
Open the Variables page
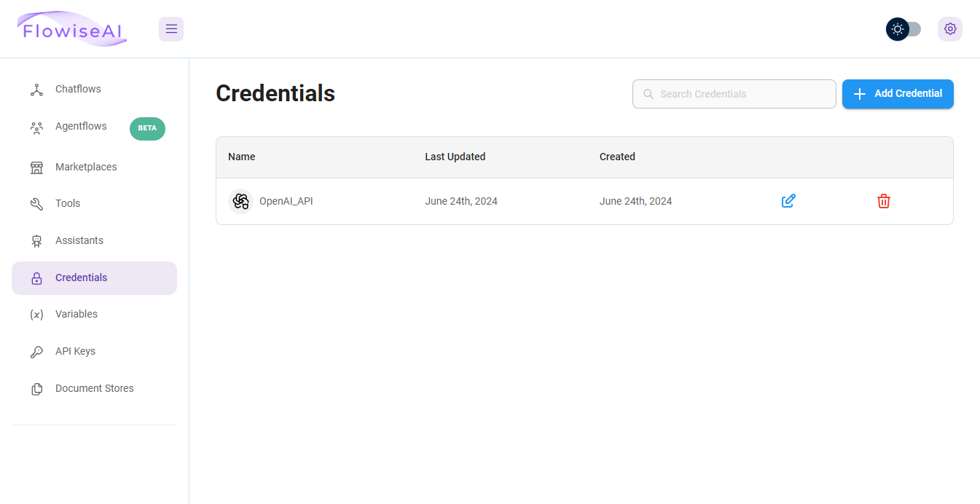tap(94, 315)
